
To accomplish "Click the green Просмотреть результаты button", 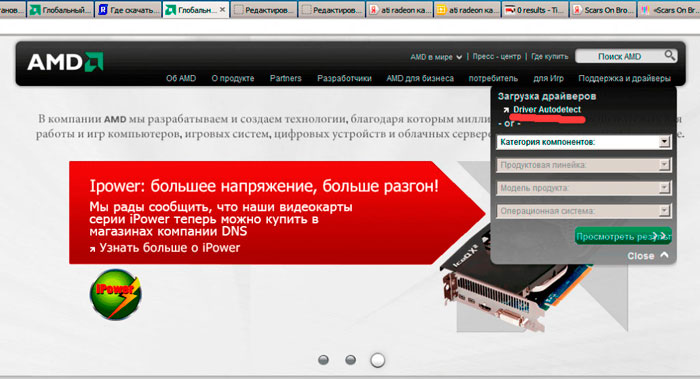I will click(623, 236).
